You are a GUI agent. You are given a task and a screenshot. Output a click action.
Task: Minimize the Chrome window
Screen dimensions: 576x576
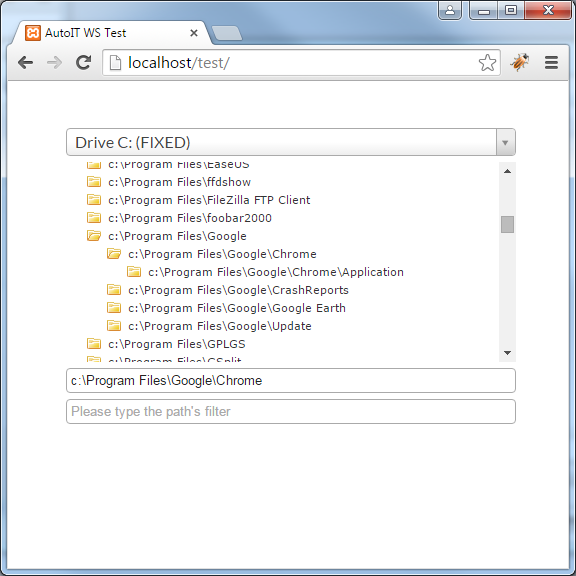coord(483,10)
